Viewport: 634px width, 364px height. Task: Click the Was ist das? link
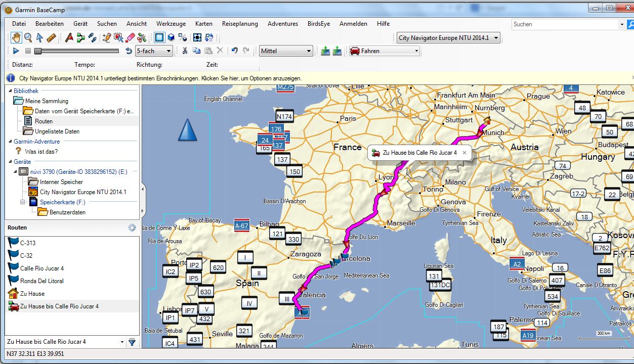click(x=41, y=152)
